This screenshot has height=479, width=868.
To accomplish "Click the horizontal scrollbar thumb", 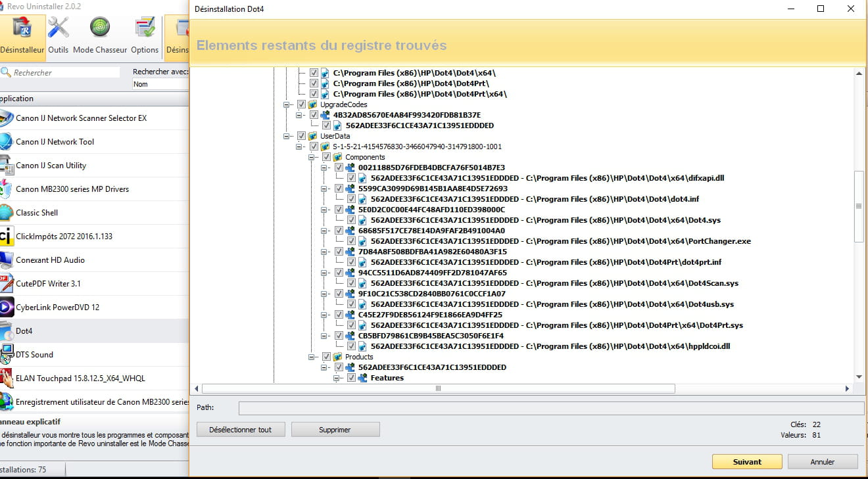I will [439, 389].
